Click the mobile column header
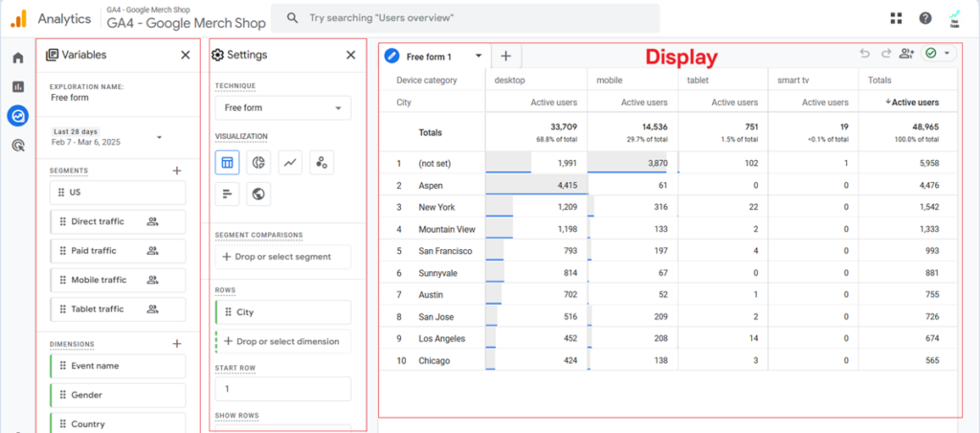980x433 pixels. coord(610,80)
